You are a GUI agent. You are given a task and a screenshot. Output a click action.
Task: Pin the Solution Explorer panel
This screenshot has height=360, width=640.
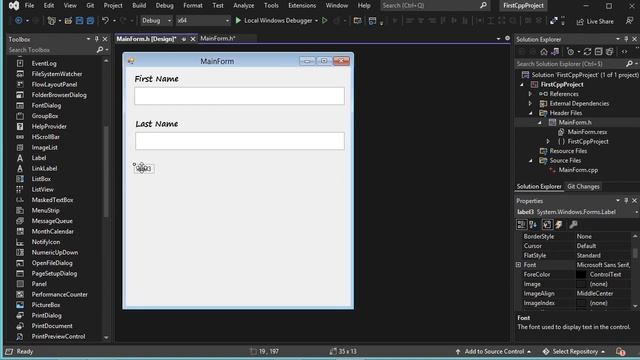click(626, 39)
